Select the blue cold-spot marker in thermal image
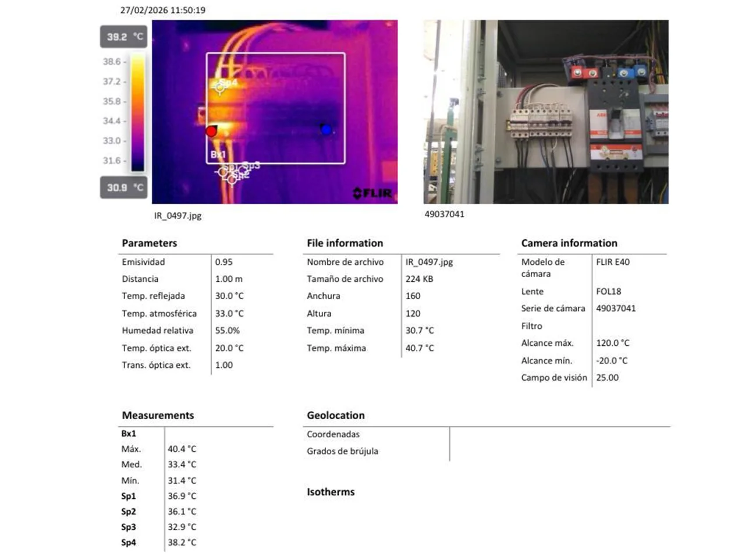The height and width of the screenshot is (560, 745). click(x=326, y=129)
